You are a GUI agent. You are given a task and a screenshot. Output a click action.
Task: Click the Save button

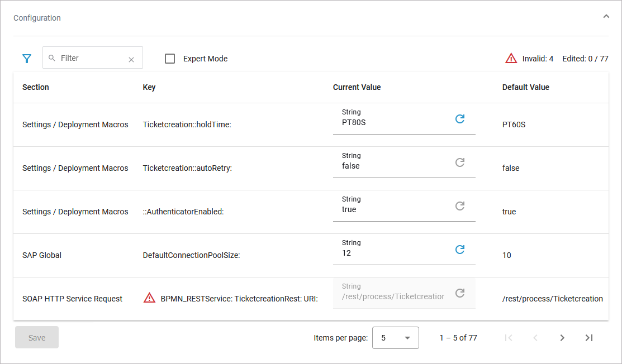click(x=37, y=338)
